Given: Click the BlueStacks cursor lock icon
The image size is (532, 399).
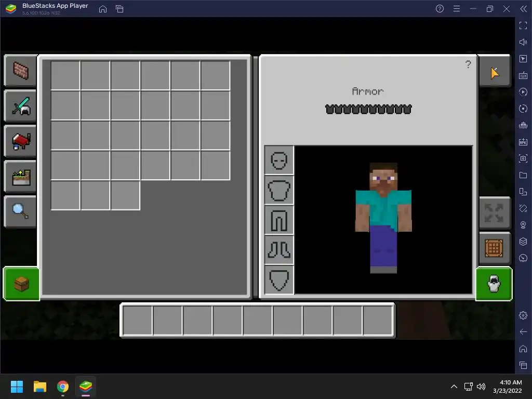Looking at the screenshot, I should 523,59.
